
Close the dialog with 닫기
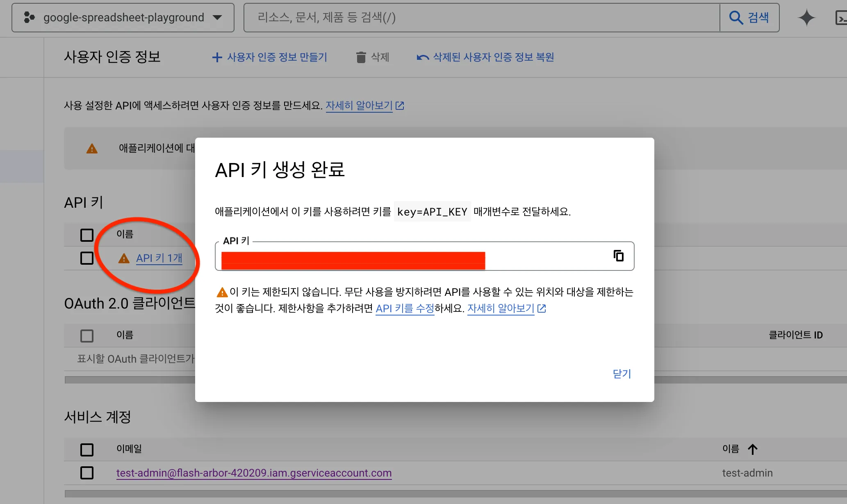[622, 373]
